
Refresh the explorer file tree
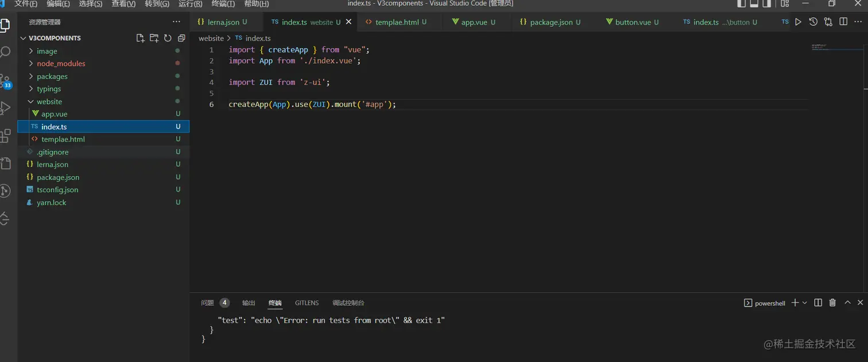click(168, 38)
